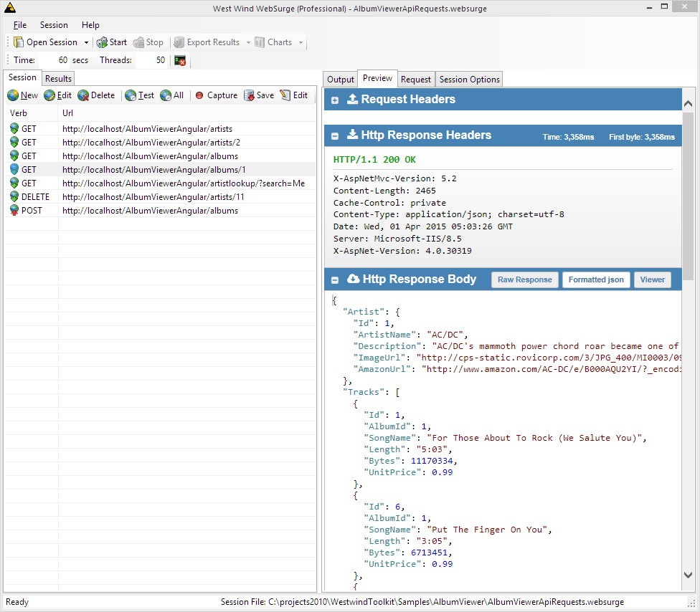Test the selected request

click(139, 95)
